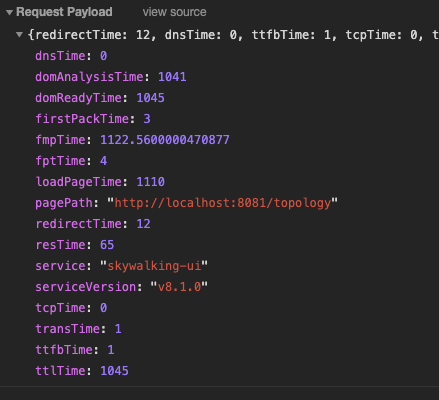Select the fptTime: 4 row

click(x=71, y=161)
